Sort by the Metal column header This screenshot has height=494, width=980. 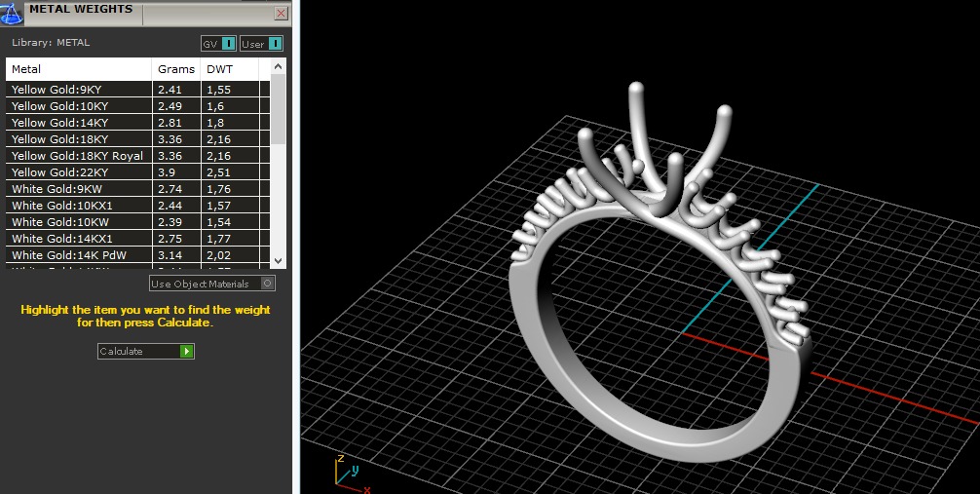point(79,69)
